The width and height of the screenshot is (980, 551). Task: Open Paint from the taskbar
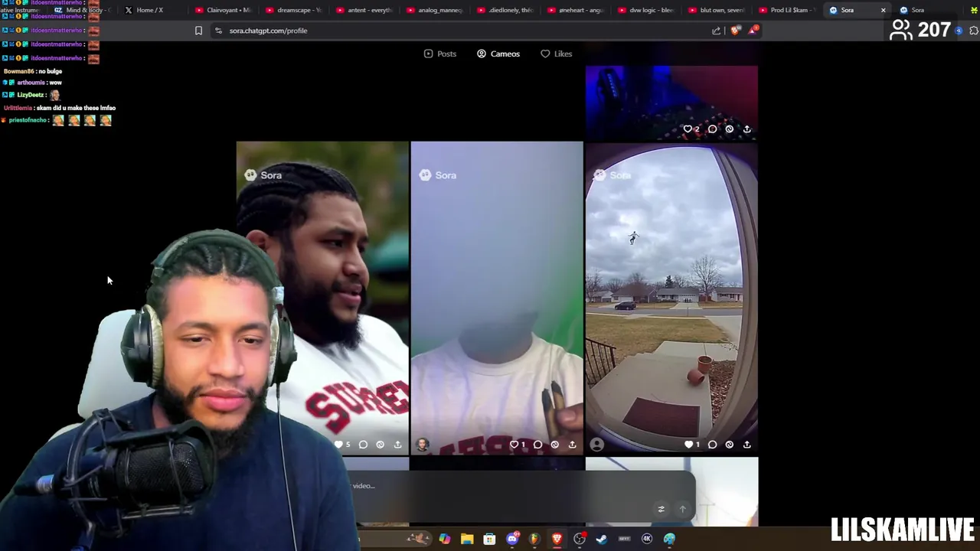[x=669, y=539]
